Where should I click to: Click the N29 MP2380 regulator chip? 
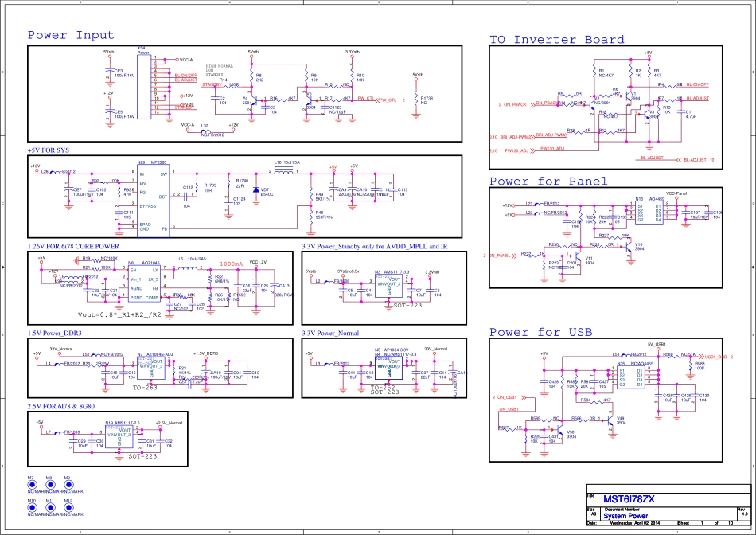(x=153, y=199)
